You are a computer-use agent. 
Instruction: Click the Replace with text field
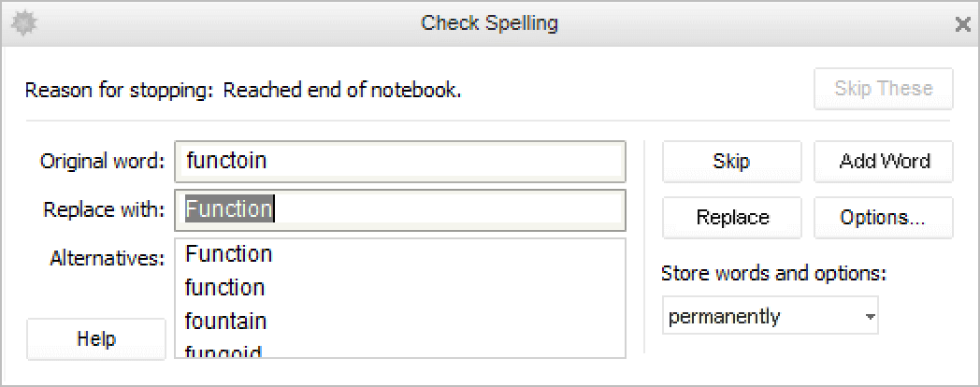pos(400,209)
